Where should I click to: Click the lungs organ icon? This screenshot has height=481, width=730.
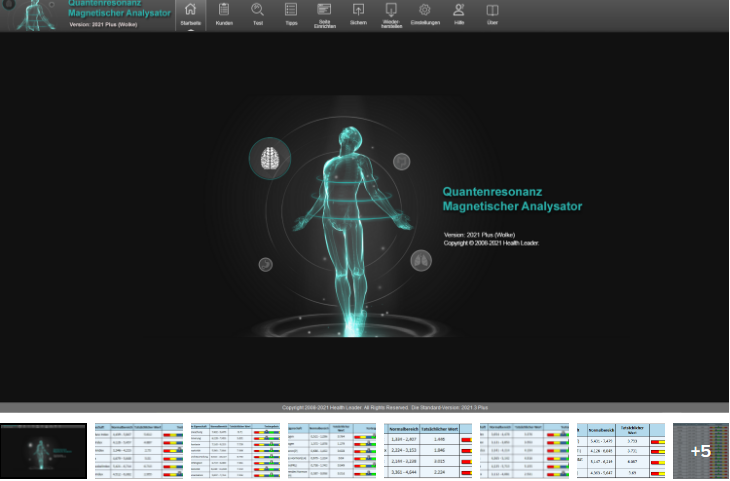(421, 260)
